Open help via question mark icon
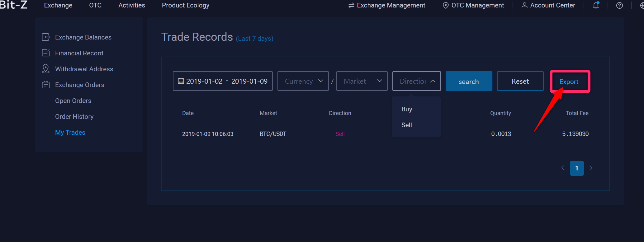Image resolution: width=644 pixels, height=242 pixels. click(619, 5)
